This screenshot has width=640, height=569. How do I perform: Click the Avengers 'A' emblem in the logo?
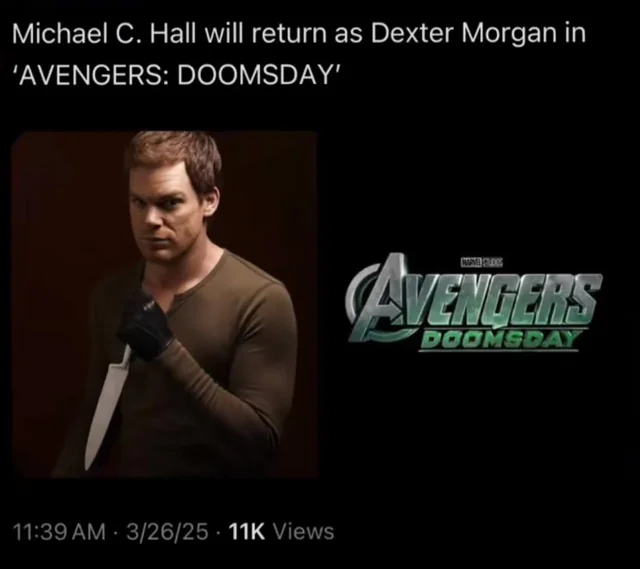click(378, 298)
